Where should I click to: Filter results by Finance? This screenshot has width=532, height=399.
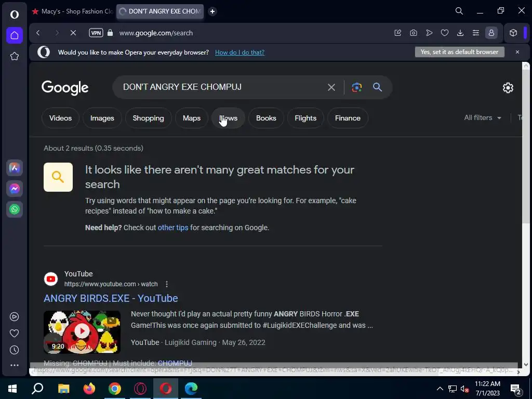point(348,118)
